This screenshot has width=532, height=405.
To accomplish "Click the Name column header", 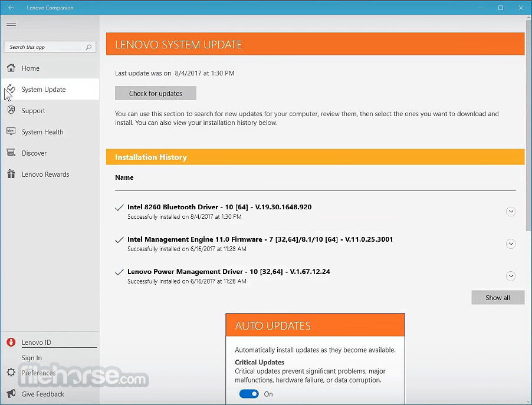I will click(124, 177).
